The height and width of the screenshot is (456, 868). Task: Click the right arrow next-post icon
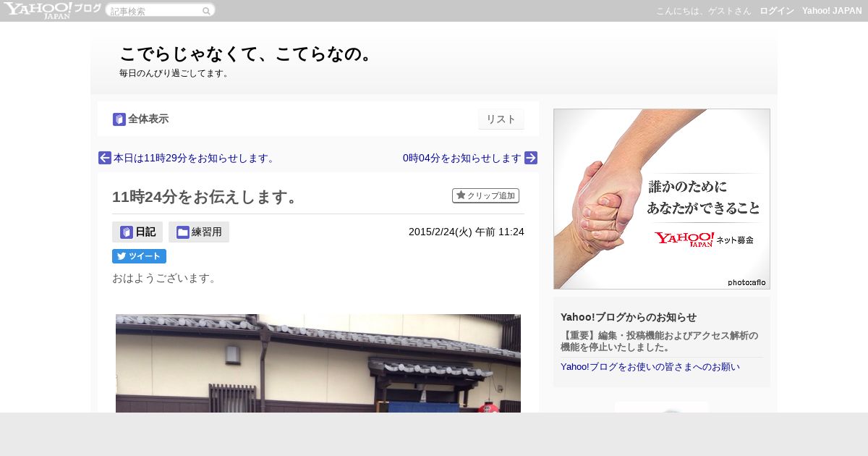pyautogui.click(x=531, y=158)
